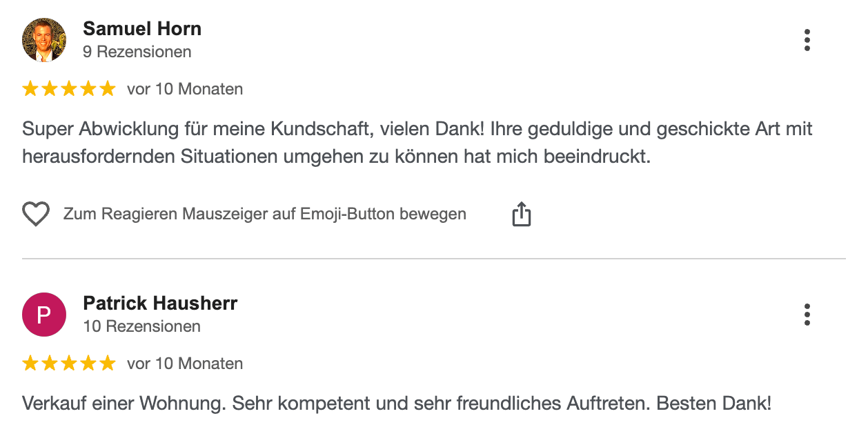This screenshot has height=447, width=868.
Task: Open Samuel Horn's reviewer profile name
Action: (x=142, y=29)
